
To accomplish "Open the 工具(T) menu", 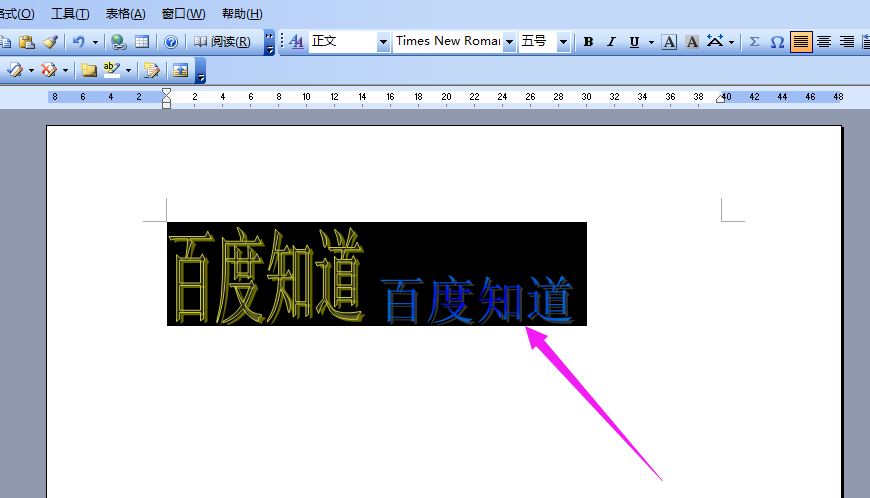I will click(70, 14).
